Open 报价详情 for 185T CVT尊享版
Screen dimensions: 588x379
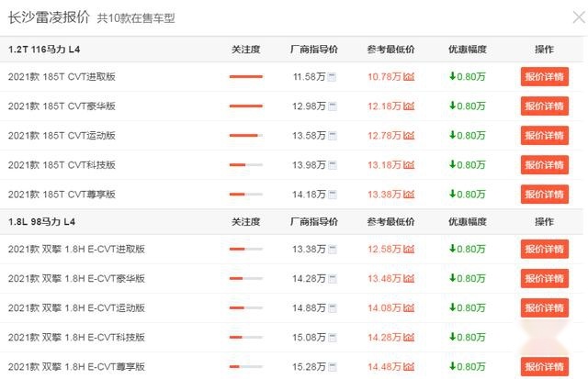(545, 195)
